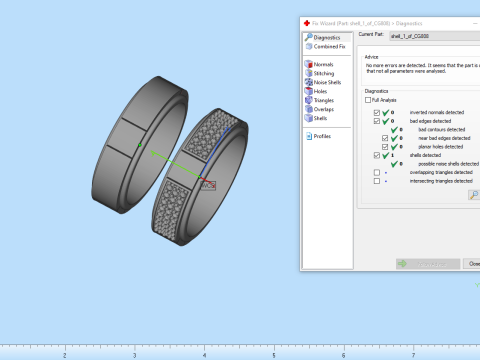Click the Fix Wizard title bar text

pos(367,23)
